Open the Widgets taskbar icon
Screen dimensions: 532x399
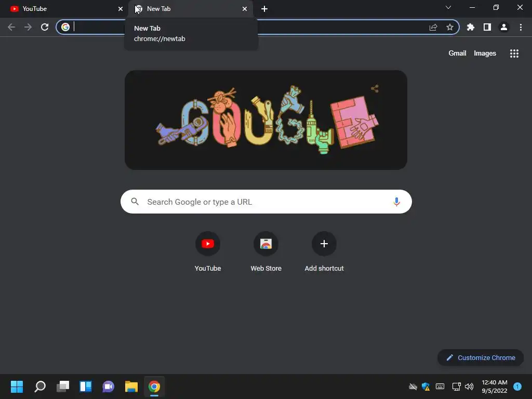click(86, 387)
